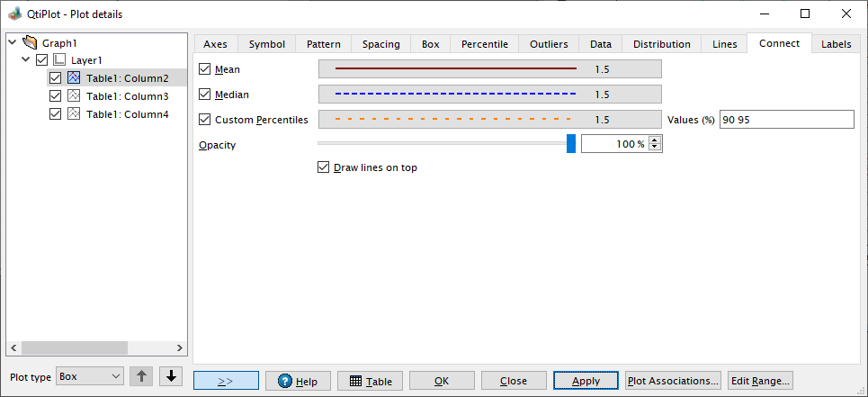Click the Opacity slider handle
The height and width of the screenshot is (397, 868).
click(x=571, y=143)
